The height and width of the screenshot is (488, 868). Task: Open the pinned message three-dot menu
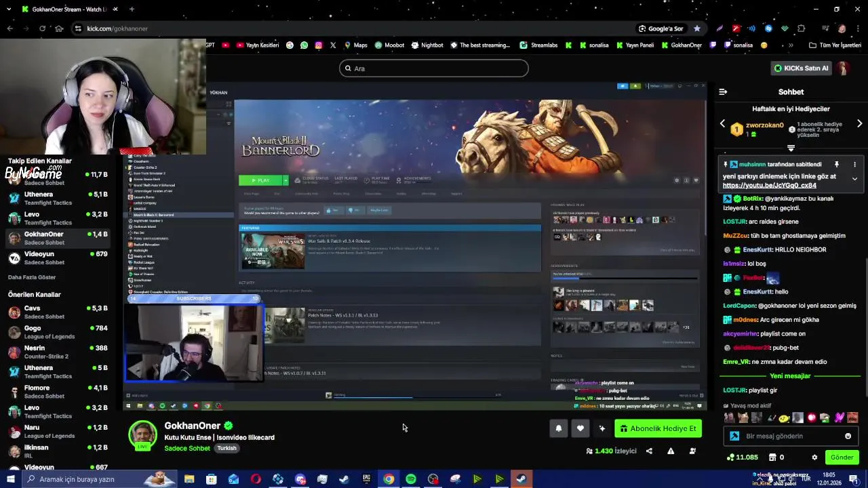pos(854,165)
